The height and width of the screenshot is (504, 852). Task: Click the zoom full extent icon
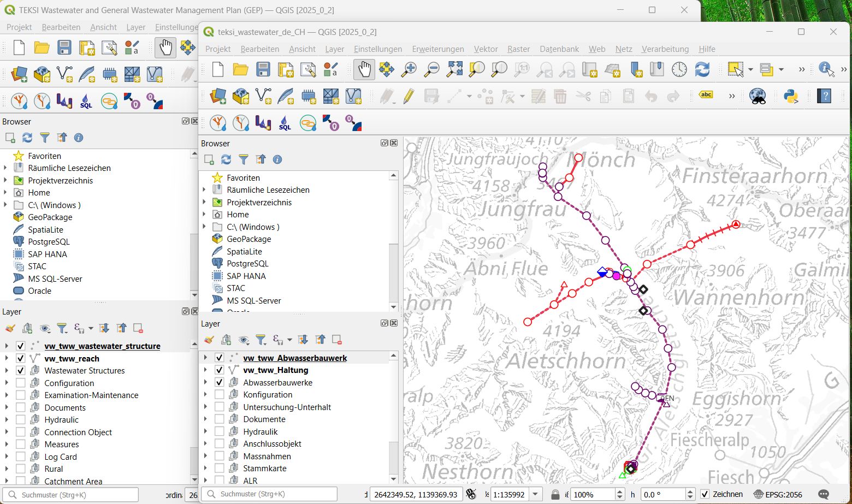pos(454,69)
